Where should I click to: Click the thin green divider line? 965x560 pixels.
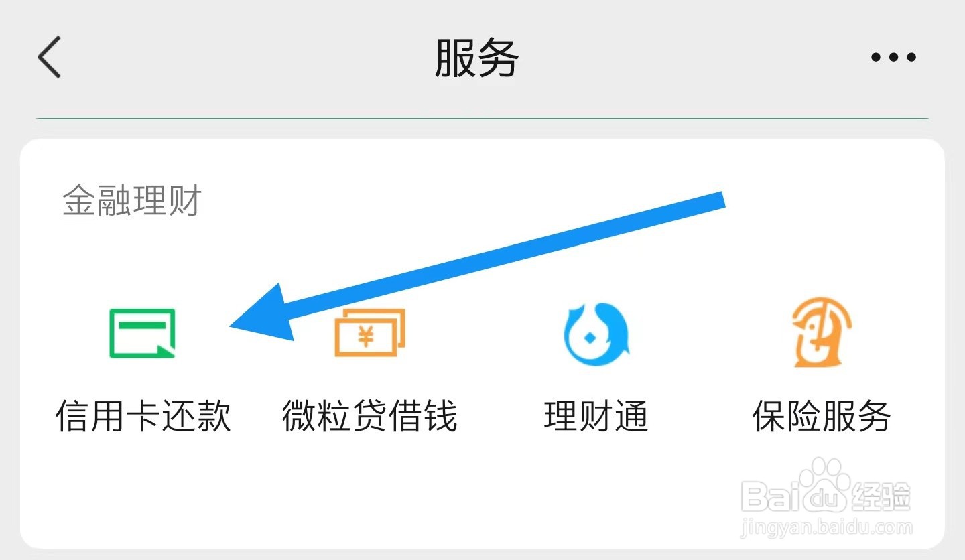pos(482,119)
